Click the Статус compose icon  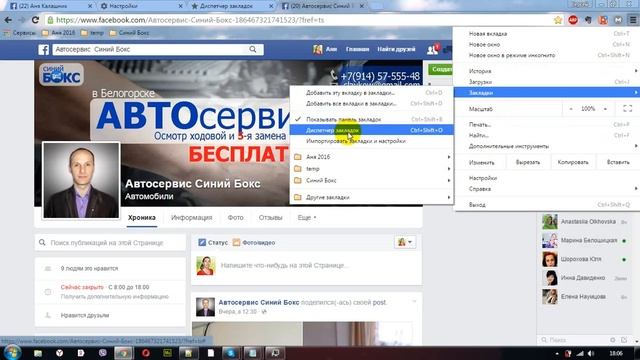[x=202, y=242]
